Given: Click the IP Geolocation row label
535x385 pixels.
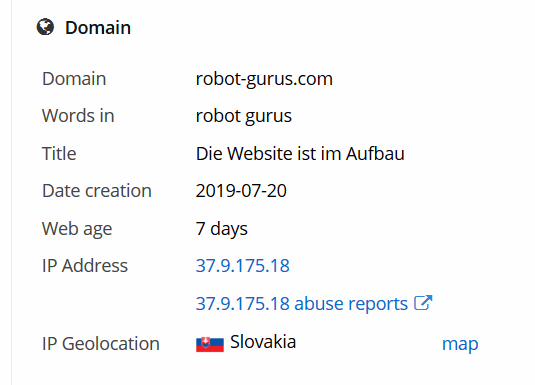Looking at the screenshot, I should [101, 343].
